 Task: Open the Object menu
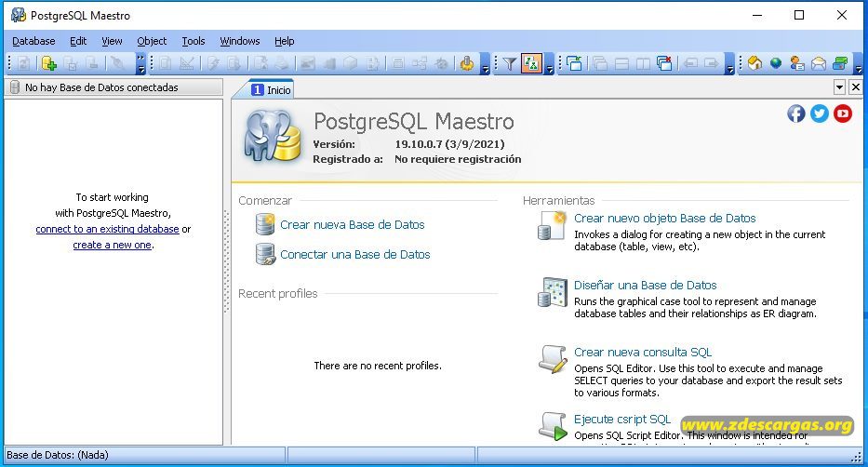coord(152,41)
